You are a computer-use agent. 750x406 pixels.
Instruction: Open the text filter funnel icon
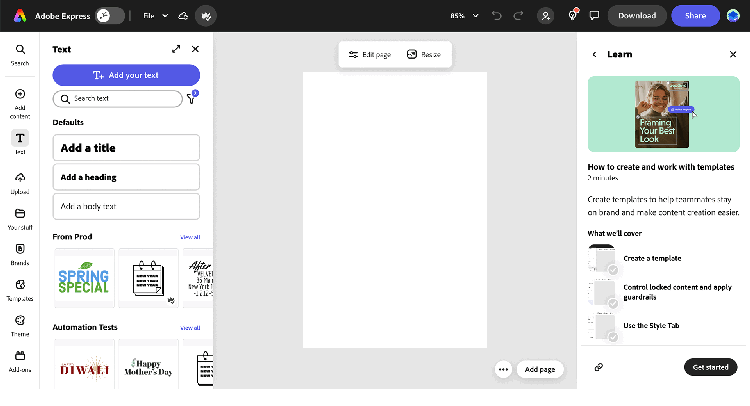click(191, 98)
